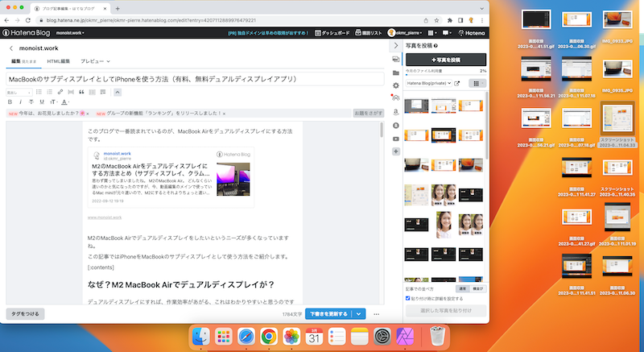
Task: Open the YouTube sidebar panel
Action: pyautogui.click(x=396, y=139)
